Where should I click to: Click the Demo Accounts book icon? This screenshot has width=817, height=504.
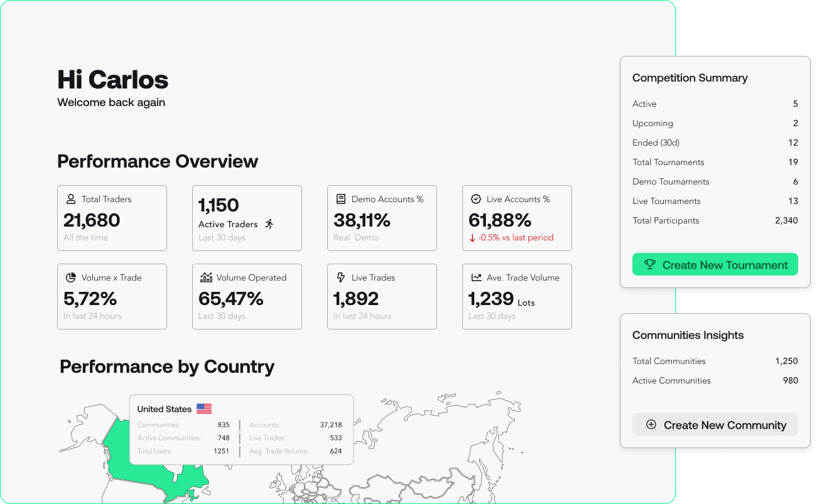[x=341, y=199]
